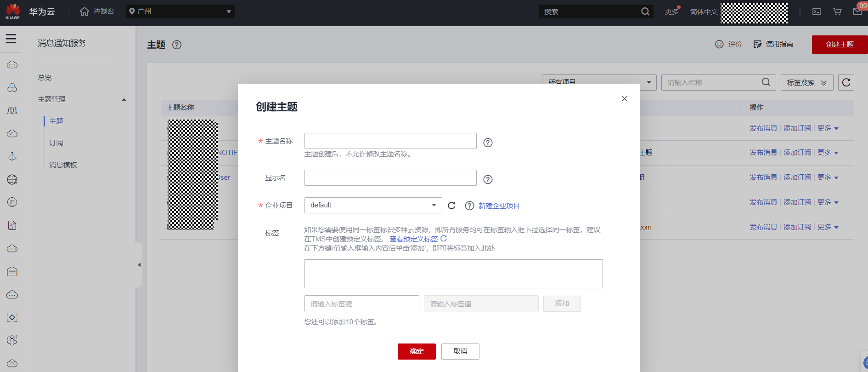Open the 新建企业项目 link
Screen dimensions: 868x372
tap(499, 206)
